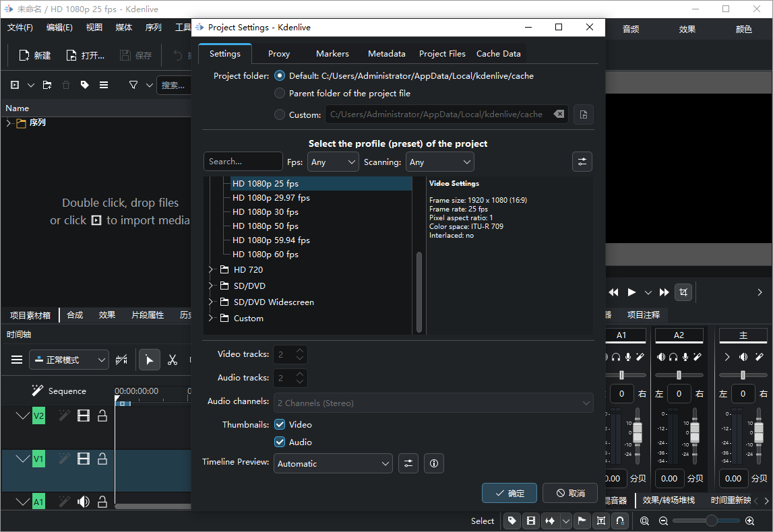Click the tag icon in project bin toolbar
Screen dimensions: 773x532
click(x=84, y=85)
